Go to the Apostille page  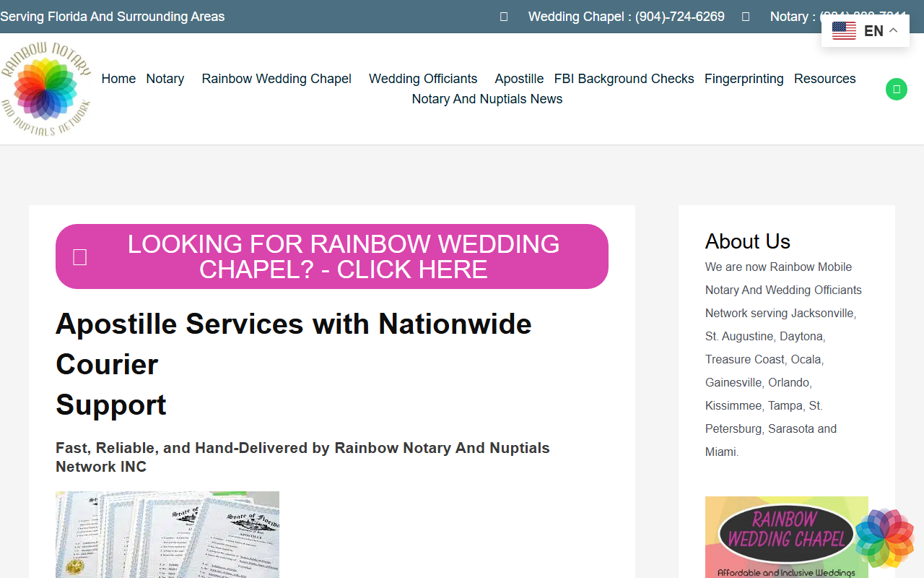point(519,79)
